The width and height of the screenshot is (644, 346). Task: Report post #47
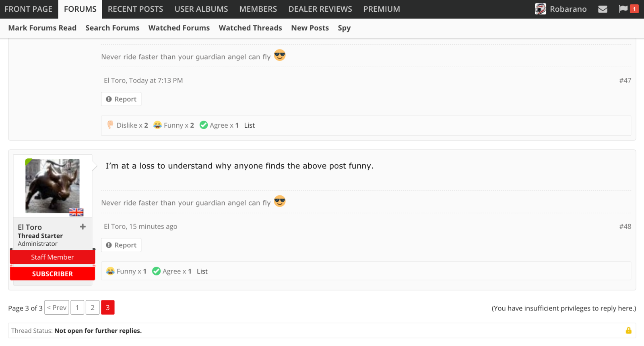point(121,99)
